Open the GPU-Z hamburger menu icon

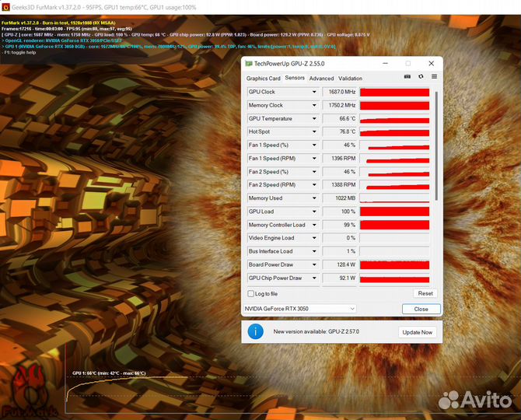(x=434, y=76)
